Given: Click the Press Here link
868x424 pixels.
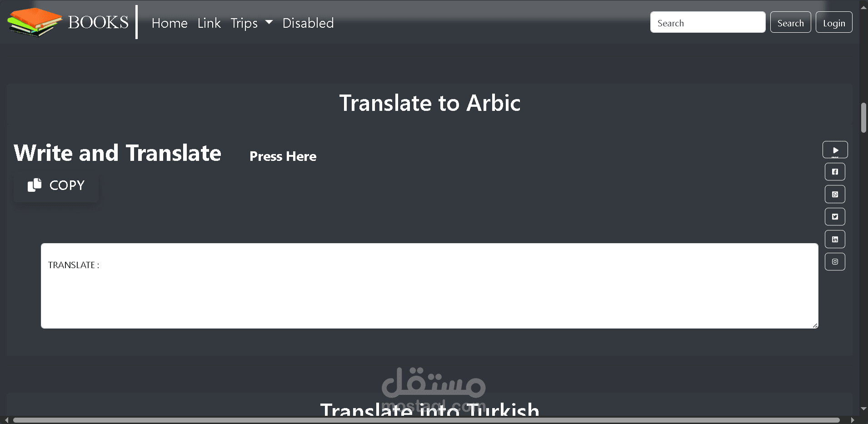Looking at the screenshot, I should (283, 156).
